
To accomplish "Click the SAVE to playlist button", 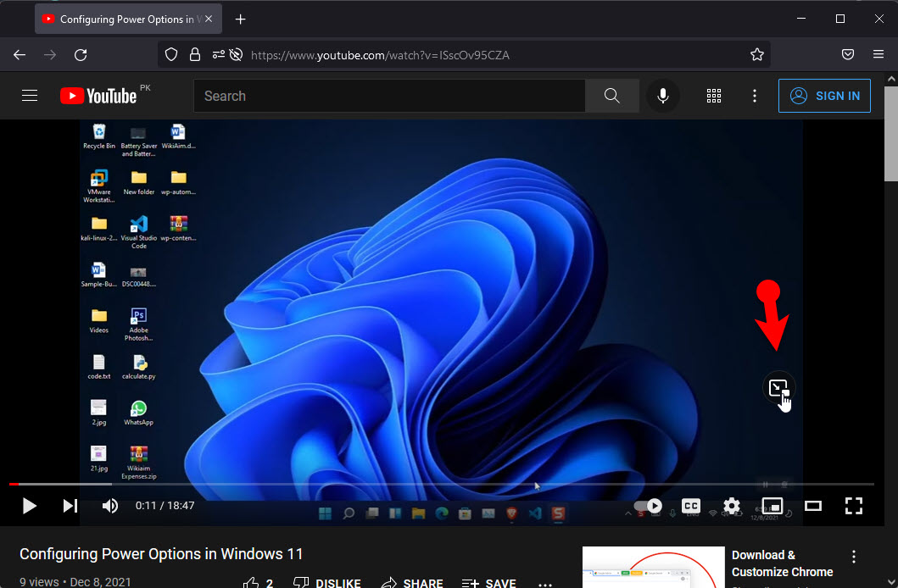I will [x=488, y=583].
